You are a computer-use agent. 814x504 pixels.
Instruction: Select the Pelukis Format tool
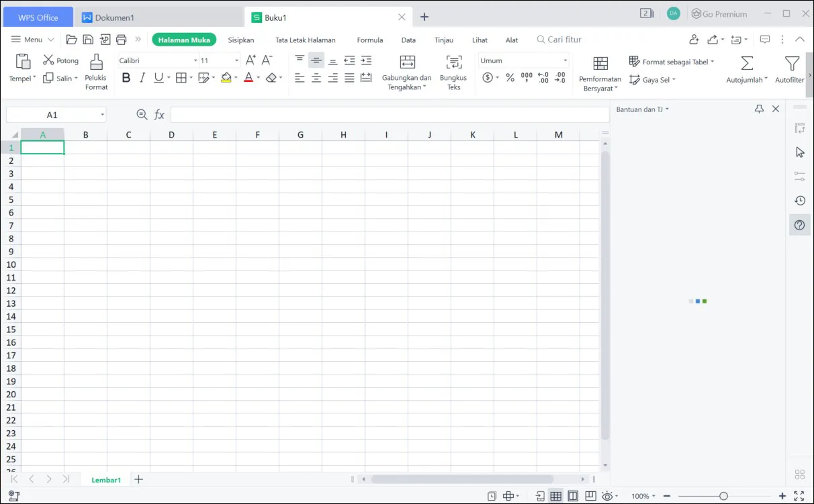click(95, 70)
